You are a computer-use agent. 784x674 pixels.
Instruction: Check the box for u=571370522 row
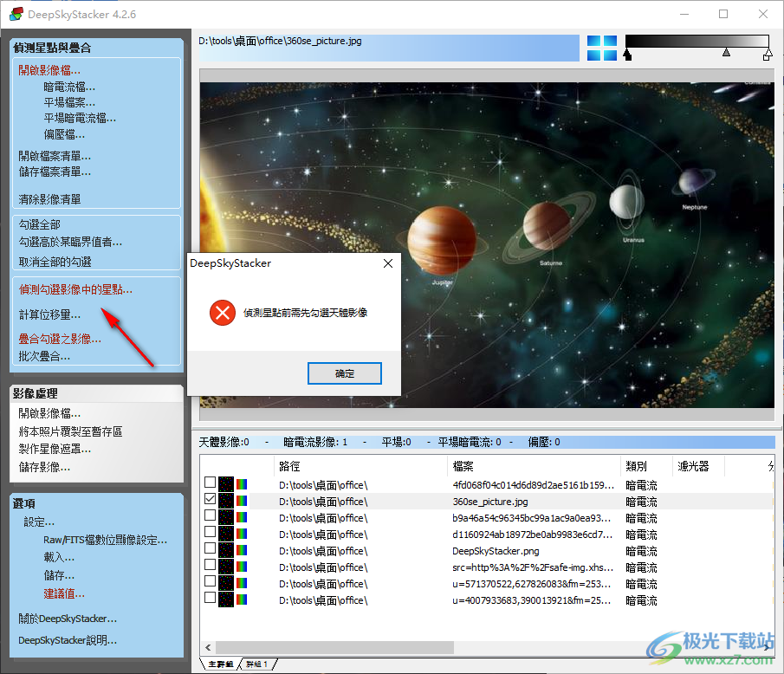pos(210,581)
